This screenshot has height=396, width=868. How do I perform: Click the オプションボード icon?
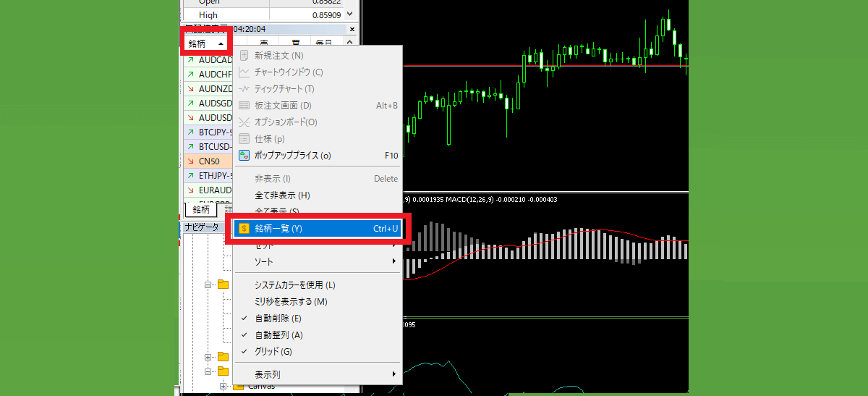[x=244, y=122]
